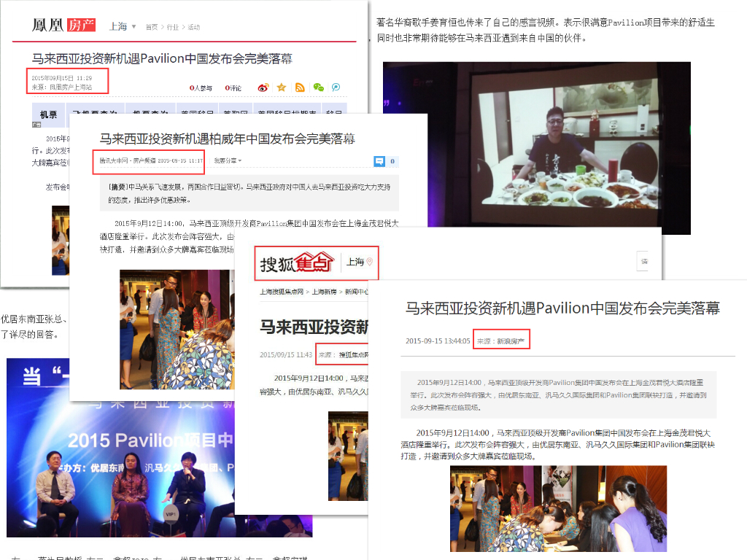The width and height of the screenshot is (747, 560).
Task: Click the orange RSS feed icon
Action: [x=300, y=87]
